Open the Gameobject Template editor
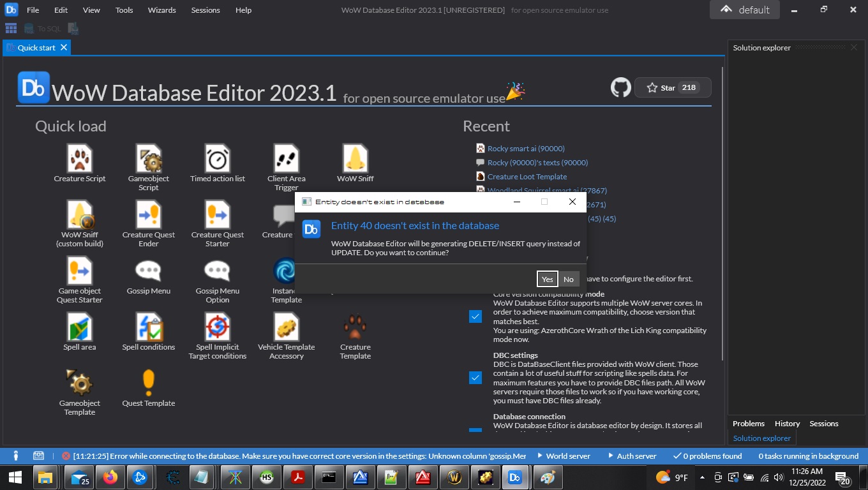868x490 pixels. (x=80, y=392)
